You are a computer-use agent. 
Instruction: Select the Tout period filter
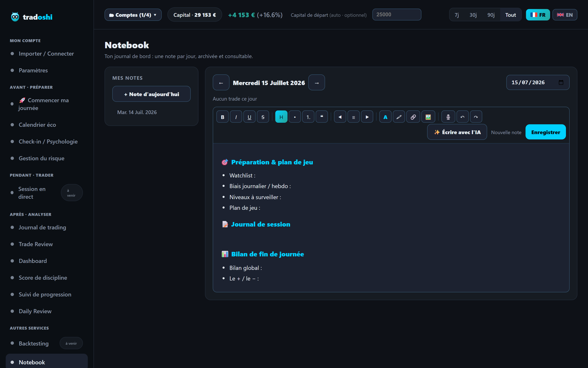pyautogui.click(x=510, y=15)
